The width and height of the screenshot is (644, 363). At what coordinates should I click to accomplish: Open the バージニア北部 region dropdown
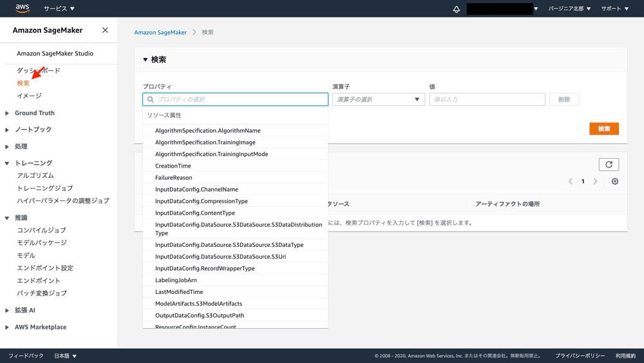(x=569, y=8)
